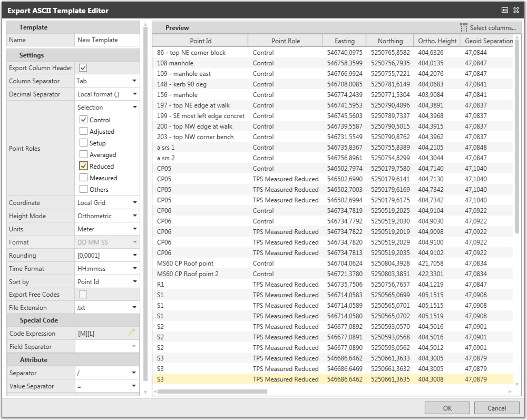Screen dimensions: 527x420
Task: Click the Geoid Separation column header
Action: (x=487, y=41)
